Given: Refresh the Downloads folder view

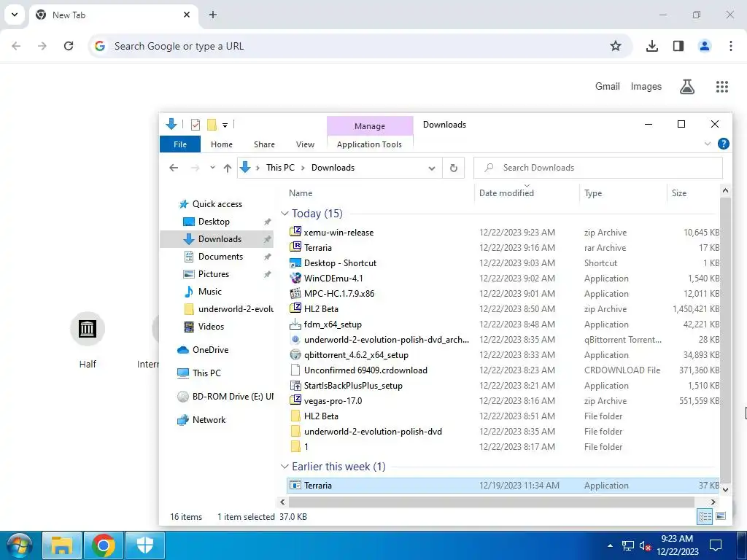Looking at the screenshot, I should 454,168.
